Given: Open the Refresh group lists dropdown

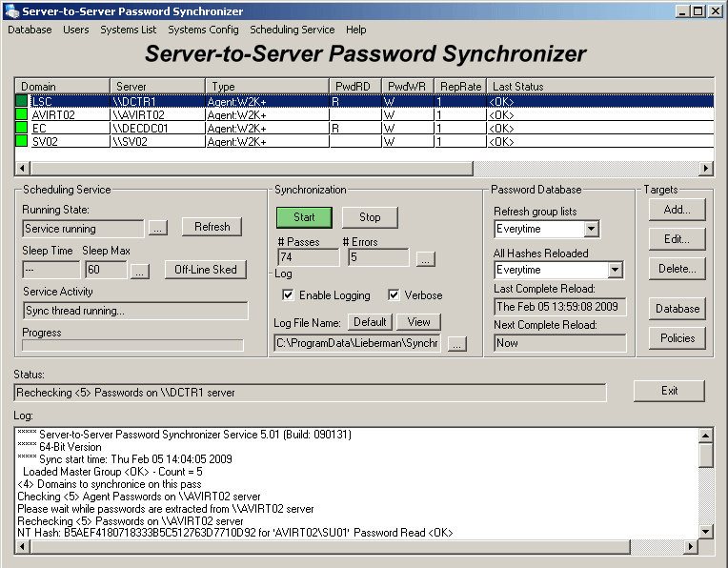Looking at the screenshot, I should pyautogui.click(x=591, y=229).
